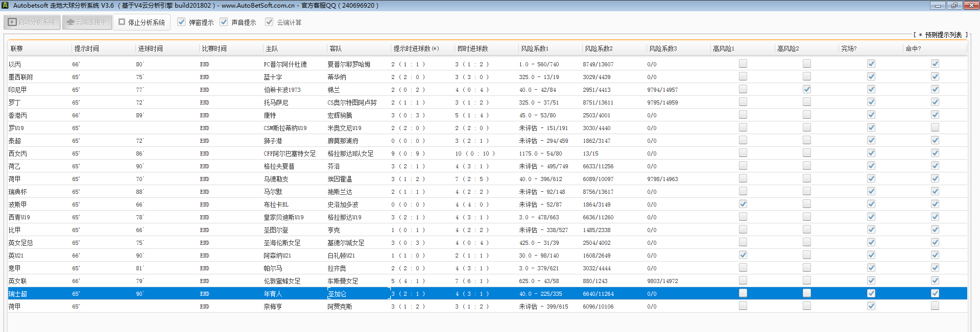Disable the 声音提示 checkbox
The width and height of the screenshot is (980, 332).
point(224,22)
